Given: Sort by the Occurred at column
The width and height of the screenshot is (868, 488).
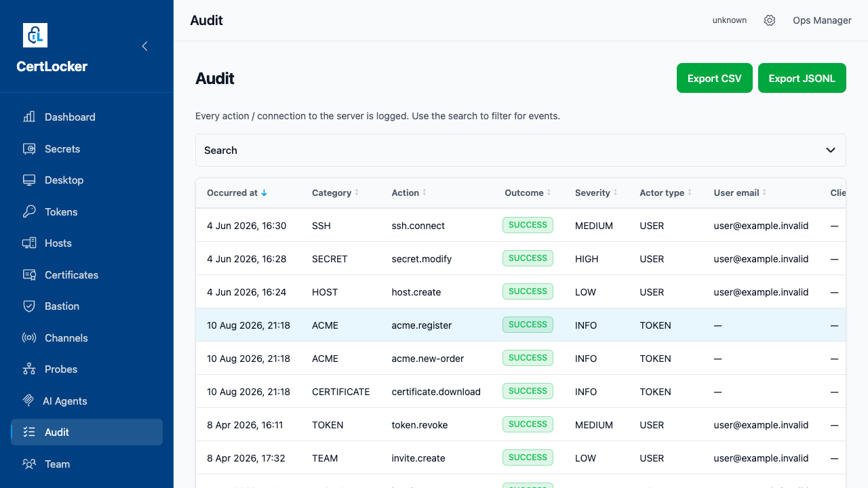Looking at the screenshot, I should (x=237, y=193).
